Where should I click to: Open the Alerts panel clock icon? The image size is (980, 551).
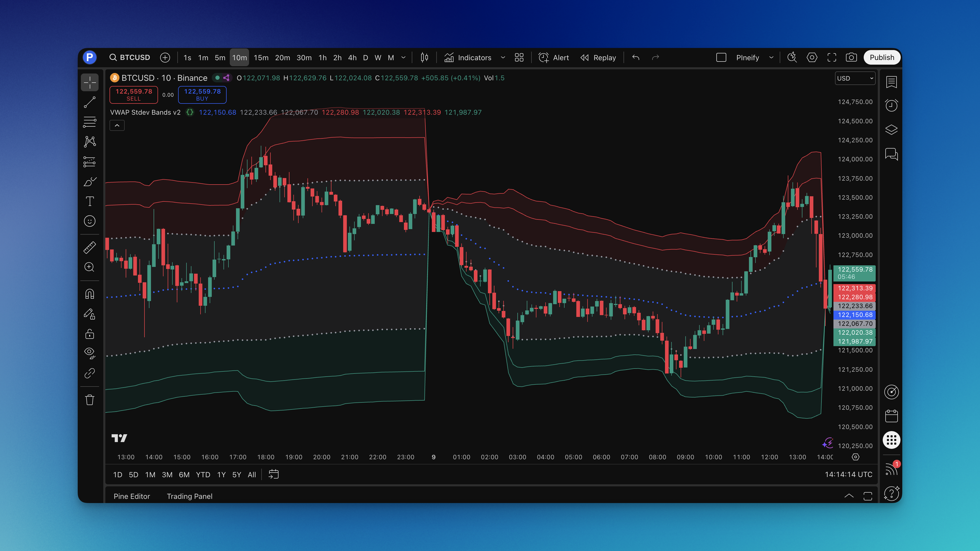pos(891,105)
